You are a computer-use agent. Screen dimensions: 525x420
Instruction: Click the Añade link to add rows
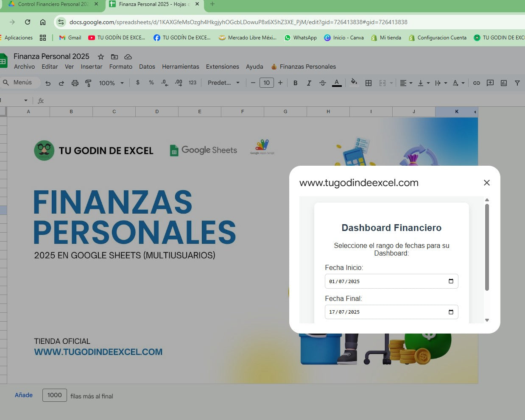coord(24,395)
